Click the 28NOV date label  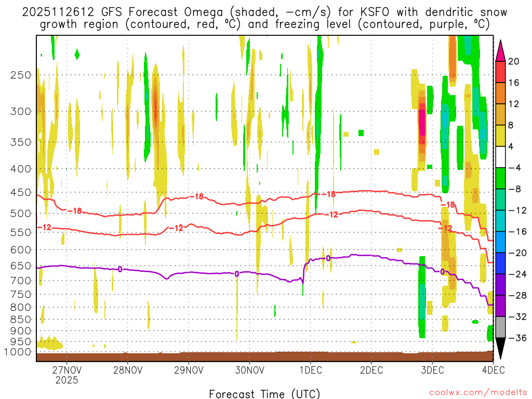128,370
